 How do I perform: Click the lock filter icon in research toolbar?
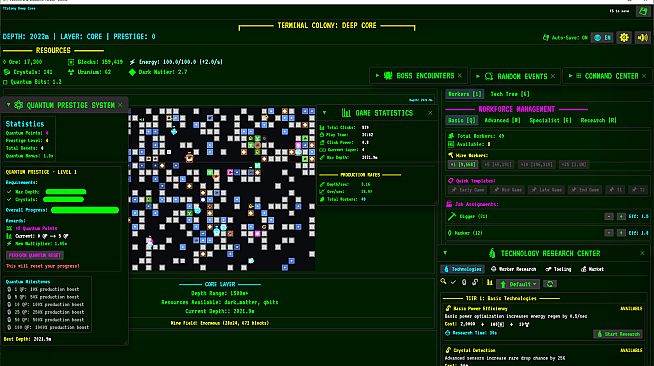(464, 282)
